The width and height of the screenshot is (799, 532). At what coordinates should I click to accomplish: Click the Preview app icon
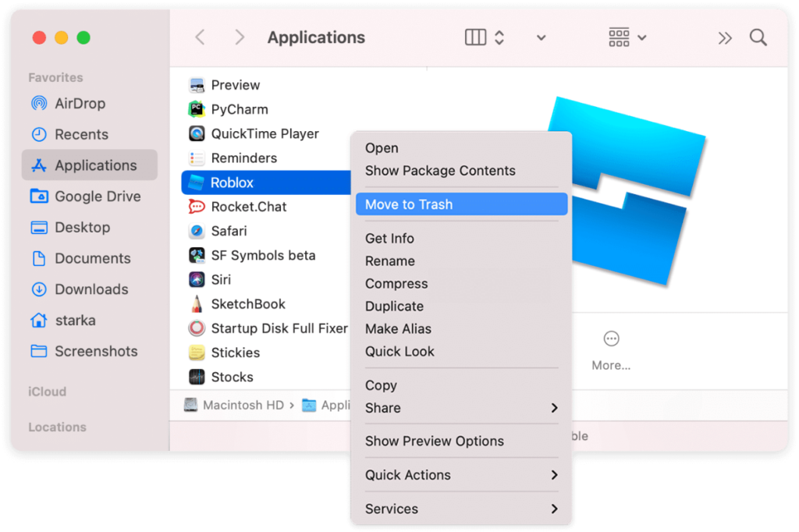pos(197,85)
